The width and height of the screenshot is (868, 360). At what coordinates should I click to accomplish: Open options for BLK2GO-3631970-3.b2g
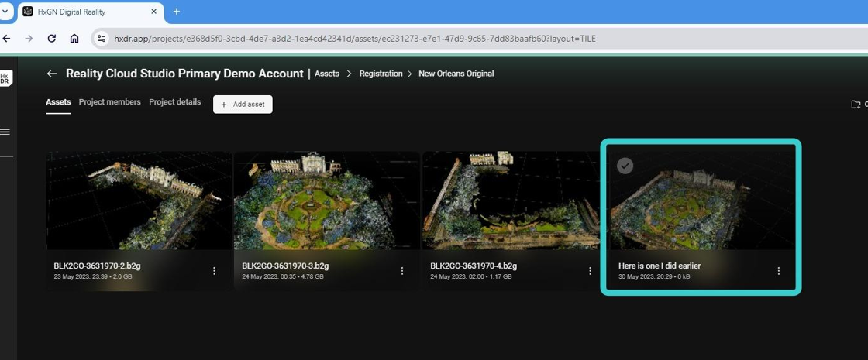coord(402,270)
